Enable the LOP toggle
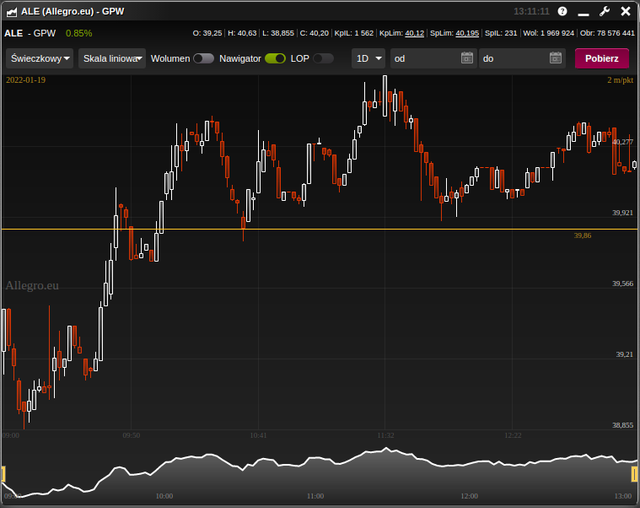 tap(323, 58)
